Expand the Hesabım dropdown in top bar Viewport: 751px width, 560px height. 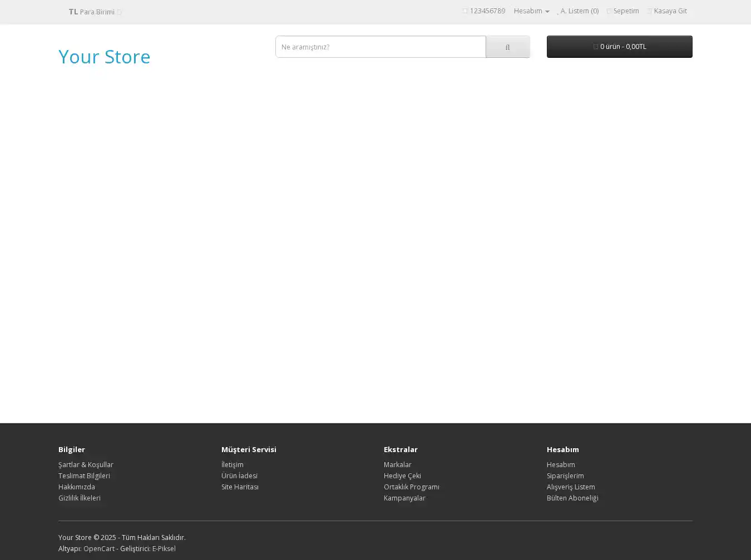click(x=531, y=11)
